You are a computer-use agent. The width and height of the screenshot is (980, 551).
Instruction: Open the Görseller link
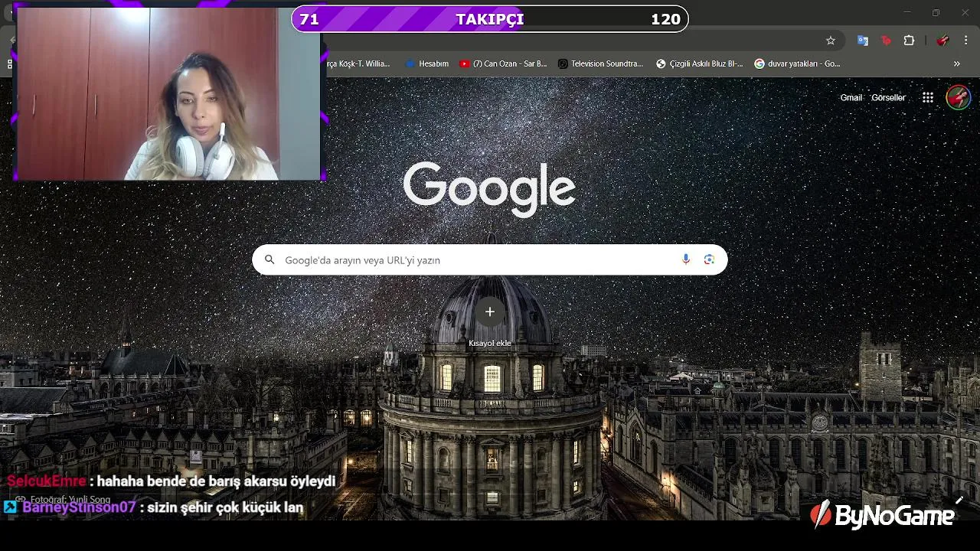tap(888, 97)
